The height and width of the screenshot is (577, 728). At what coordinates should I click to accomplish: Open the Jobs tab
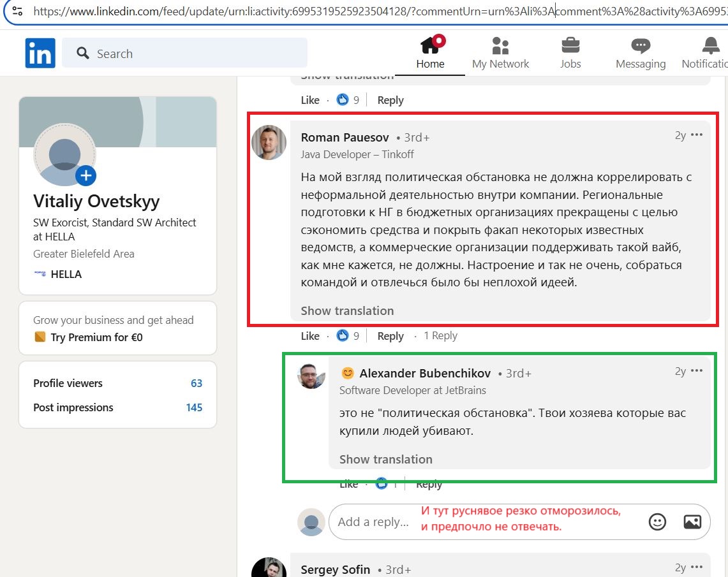570,52
